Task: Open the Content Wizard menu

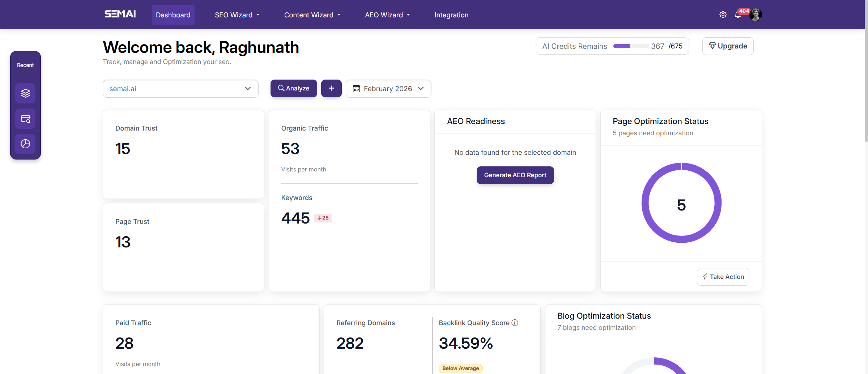Action: click(312, 15)
